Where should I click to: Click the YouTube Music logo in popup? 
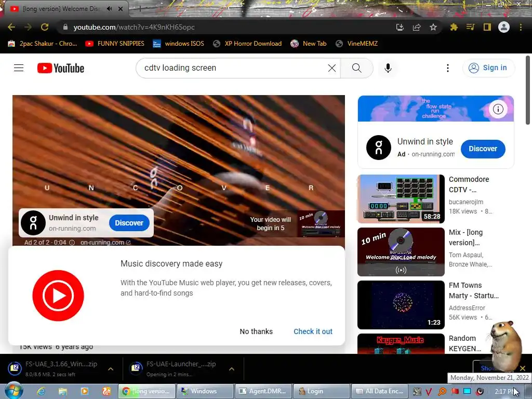coord(58,296)
